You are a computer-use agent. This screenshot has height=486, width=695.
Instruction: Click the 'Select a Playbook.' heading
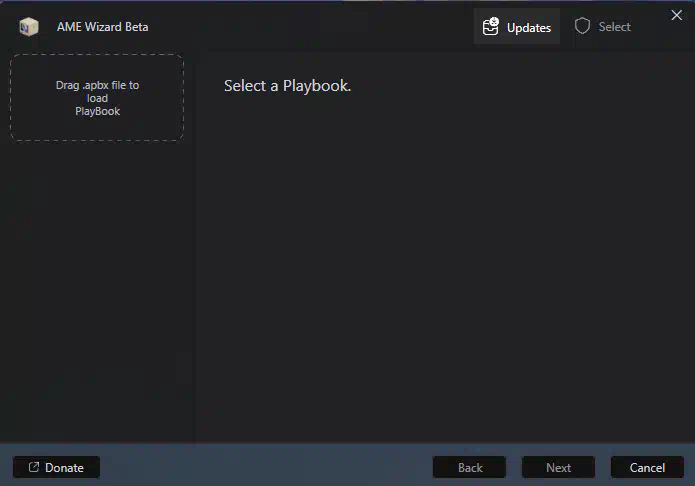click(x=287, y=86)
